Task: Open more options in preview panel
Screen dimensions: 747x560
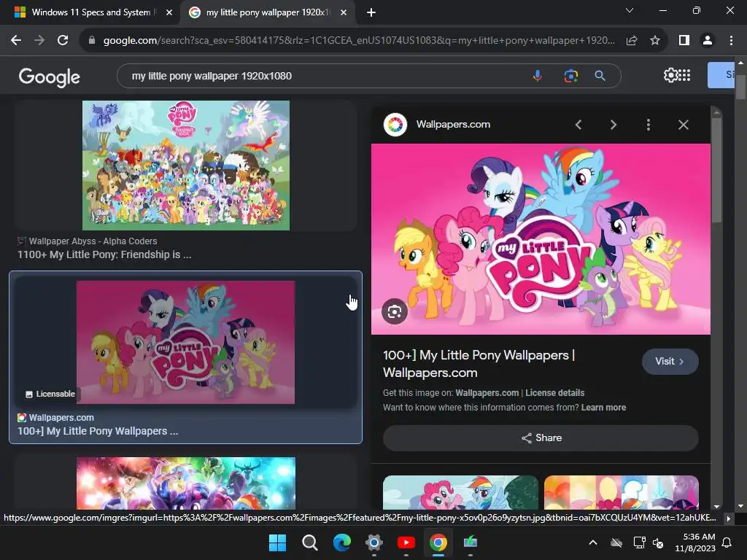Action: tap(648, 125)
